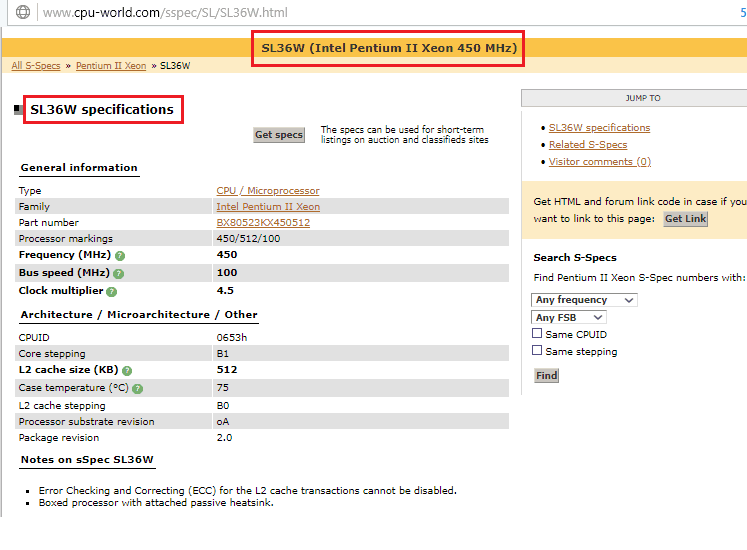
Task: Click the Notes on sSpec SL36W heading
Action: click(x=87, y=460)
